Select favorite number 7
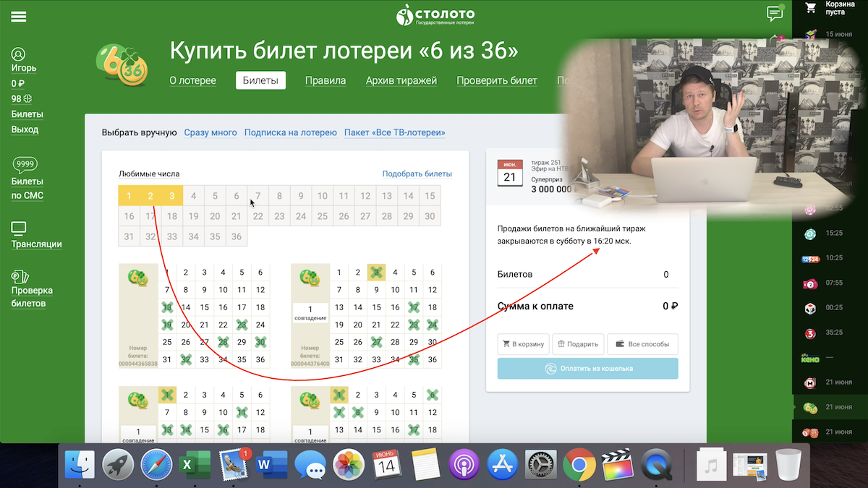This screenshot has height=488, width=868. (258, 196)
